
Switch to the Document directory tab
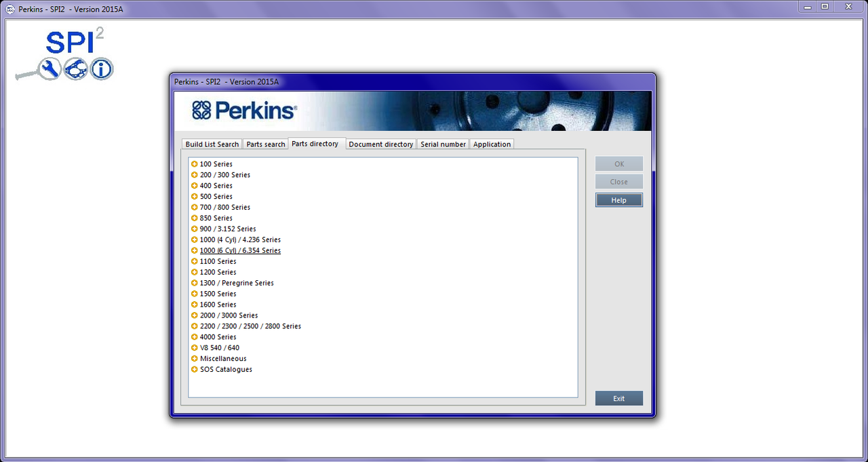[x=381, y=145]
